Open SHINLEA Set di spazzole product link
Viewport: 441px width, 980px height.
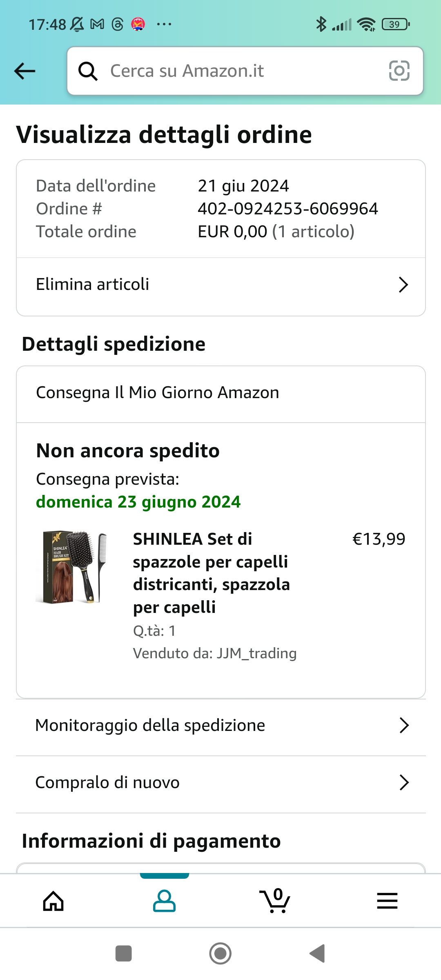(212, 573)
